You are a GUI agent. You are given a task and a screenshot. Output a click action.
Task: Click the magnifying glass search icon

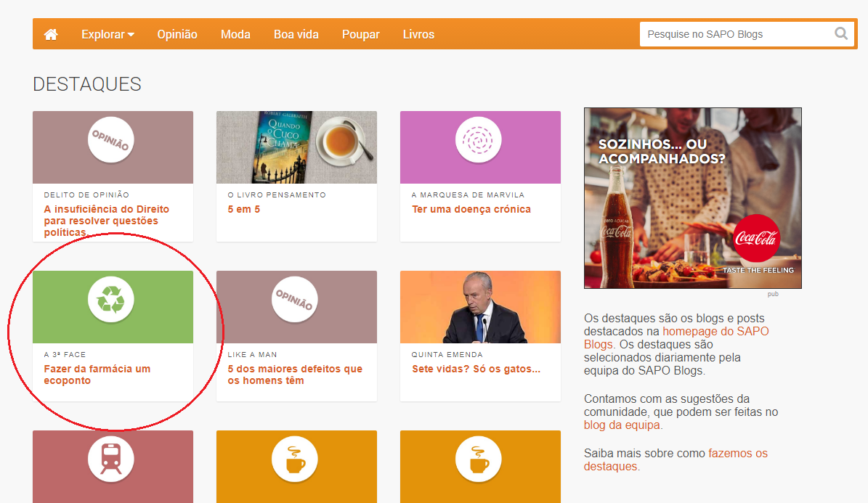pyautogui.click(x=841, y=33)
